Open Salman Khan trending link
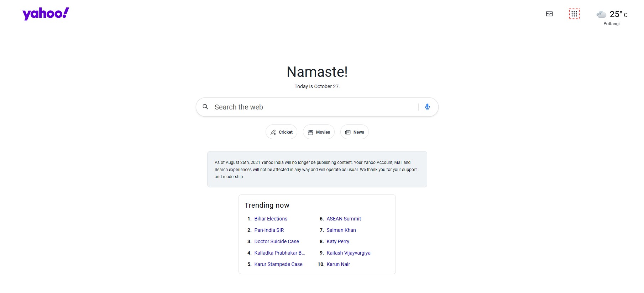644x293 pixels. point(341,230)
